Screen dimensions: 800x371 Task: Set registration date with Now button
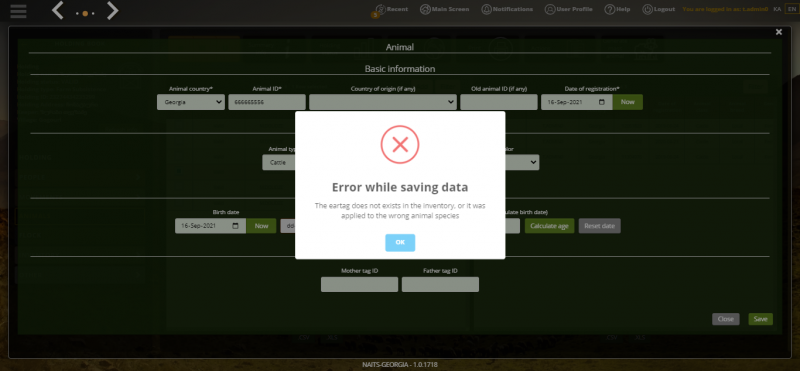(628, 102)
